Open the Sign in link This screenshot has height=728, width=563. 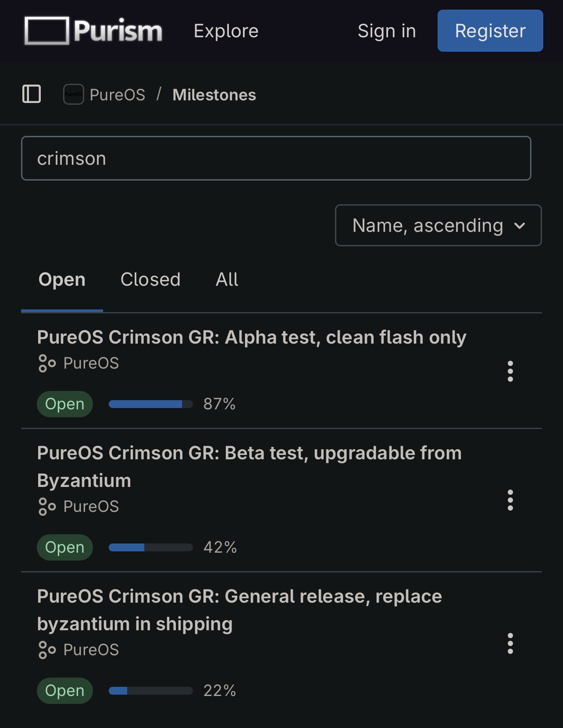click(387, 31)
